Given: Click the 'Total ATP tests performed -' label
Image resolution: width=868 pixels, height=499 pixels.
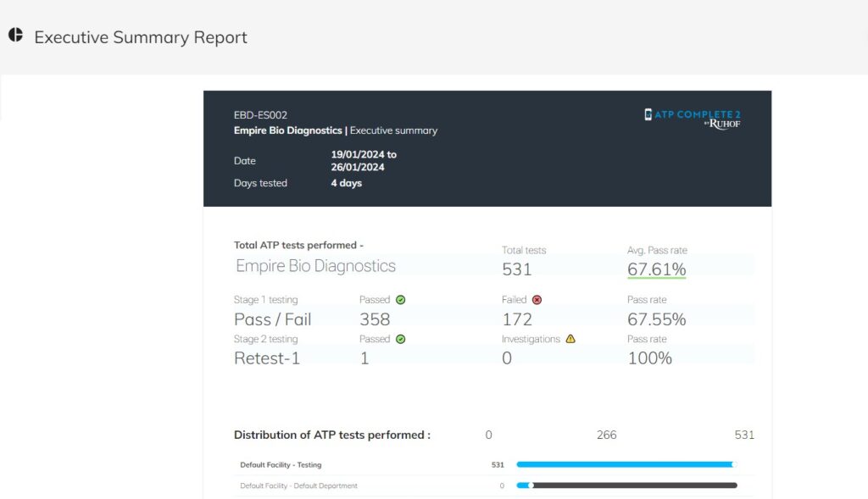Looking at the screenshot, I should click(x=298, y=245).
